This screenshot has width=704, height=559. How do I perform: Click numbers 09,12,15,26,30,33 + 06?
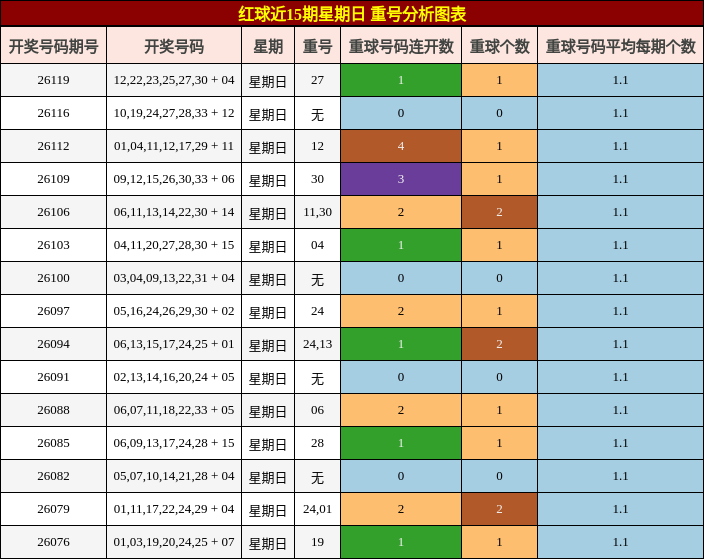(x=174, y=179)
